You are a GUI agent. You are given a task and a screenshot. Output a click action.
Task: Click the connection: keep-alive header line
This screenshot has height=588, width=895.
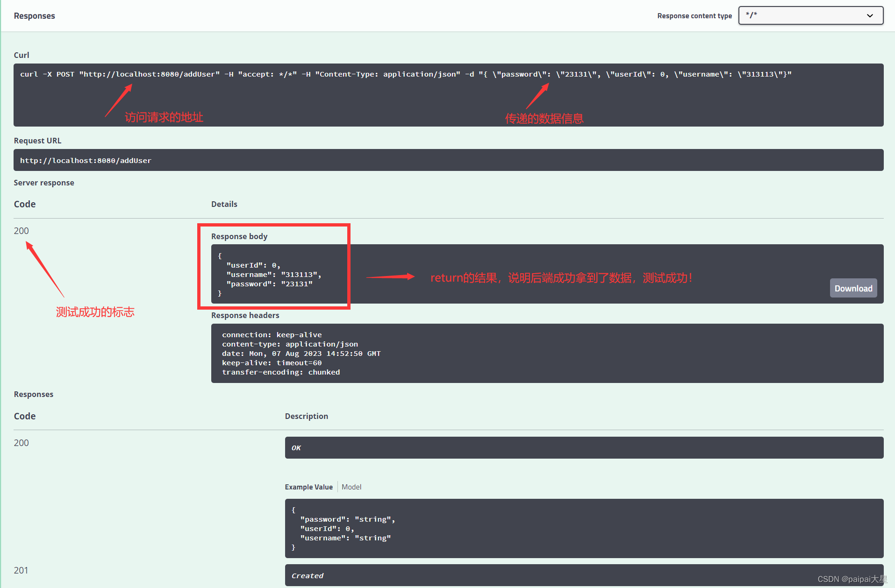click(x=272, y=335)
